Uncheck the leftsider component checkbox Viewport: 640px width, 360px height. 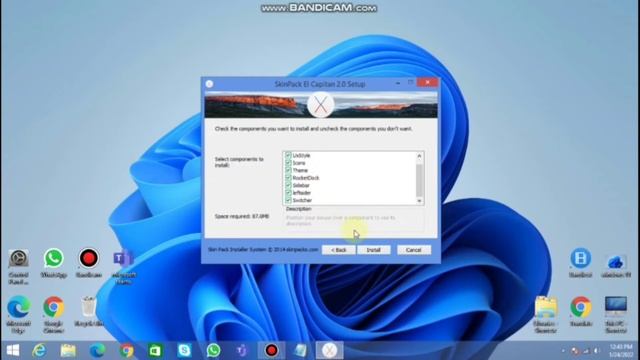click(x=288, y=192)
